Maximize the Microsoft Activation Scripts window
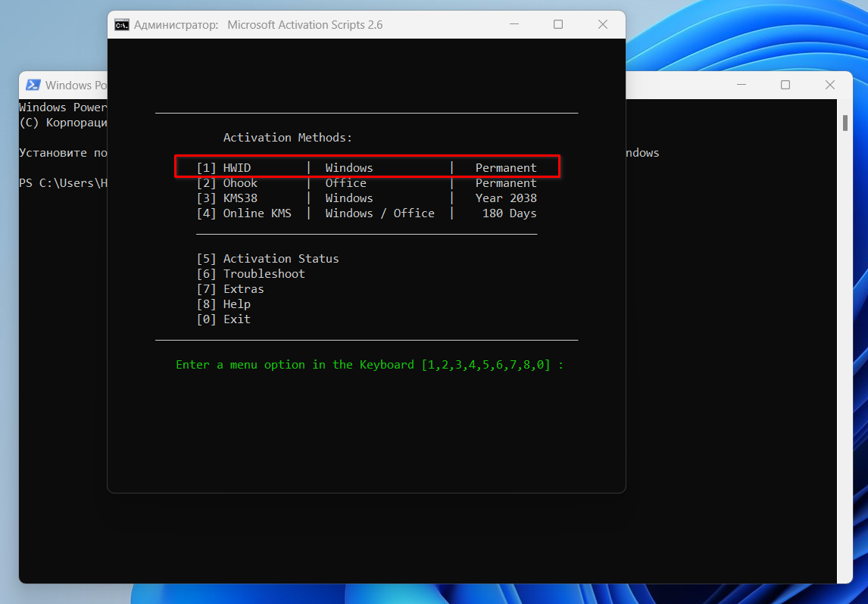 click(x=558, y=25)
